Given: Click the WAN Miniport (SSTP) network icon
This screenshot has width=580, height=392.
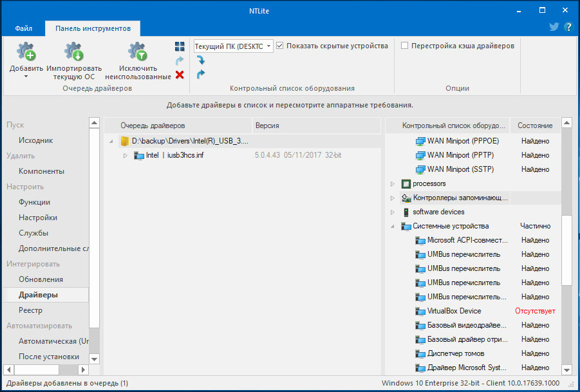Looking at the screenshot, I should (420, 169).
